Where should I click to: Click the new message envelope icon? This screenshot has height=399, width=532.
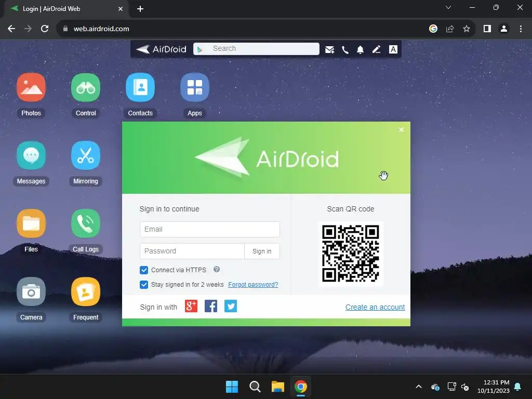pyautogui.click(x=329, y=49)
